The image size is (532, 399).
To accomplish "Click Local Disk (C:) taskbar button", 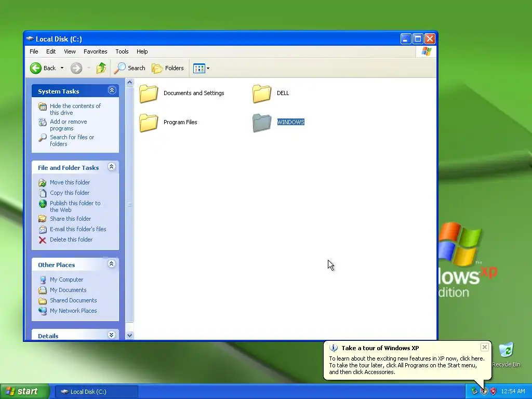I will click(x=96, y=392).
